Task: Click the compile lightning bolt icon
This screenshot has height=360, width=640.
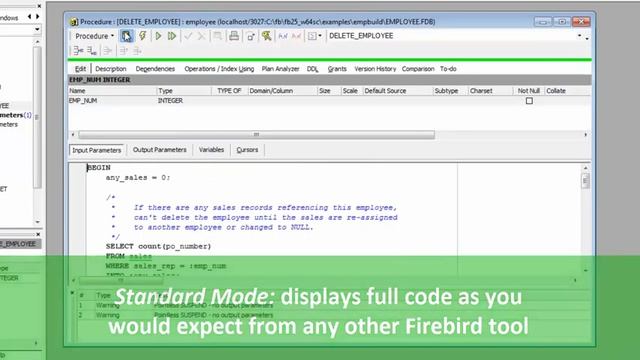Action: pyautogui.click(x=142, y=36)
